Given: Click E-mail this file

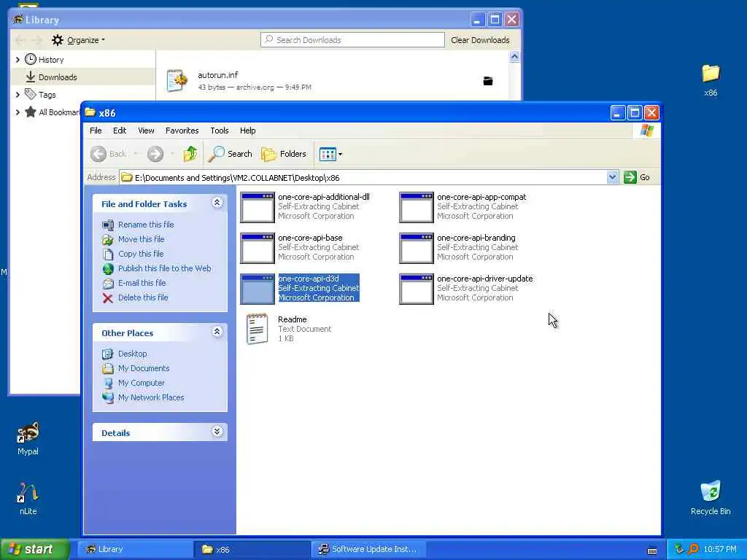Looking at the screenshot, I should point(142,283).
